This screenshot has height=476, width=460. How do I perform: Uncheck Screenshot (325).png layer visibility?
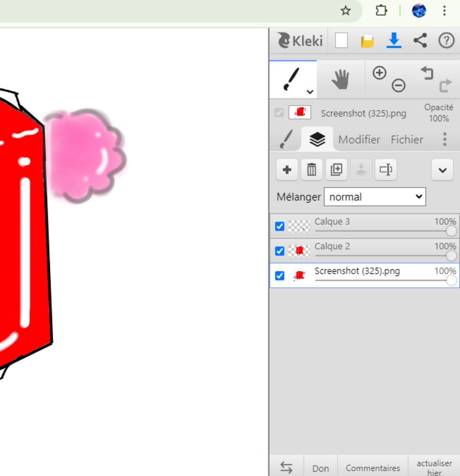[279, 276]
